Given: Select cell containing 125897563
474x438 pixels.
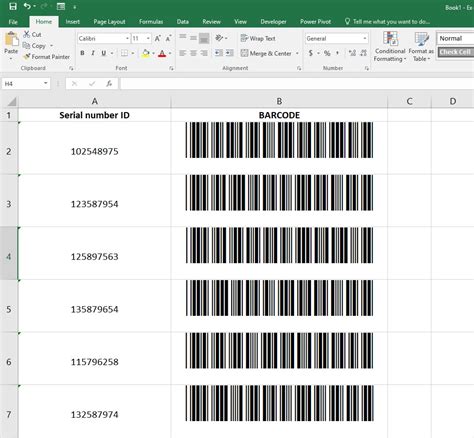Looking at the screenshot, I should [x=95, y=256].
